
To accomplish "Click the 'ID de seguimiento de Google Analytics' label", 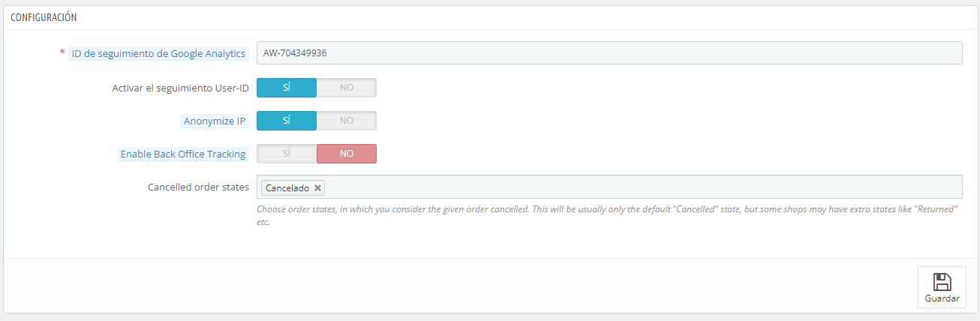I will coord(158,53).
